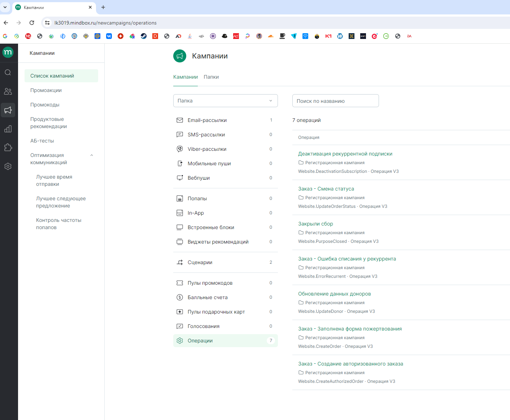This screenshot has width=510, height=420.
Task: Reload the page using browser refresh
Action: tap(32, 23)
